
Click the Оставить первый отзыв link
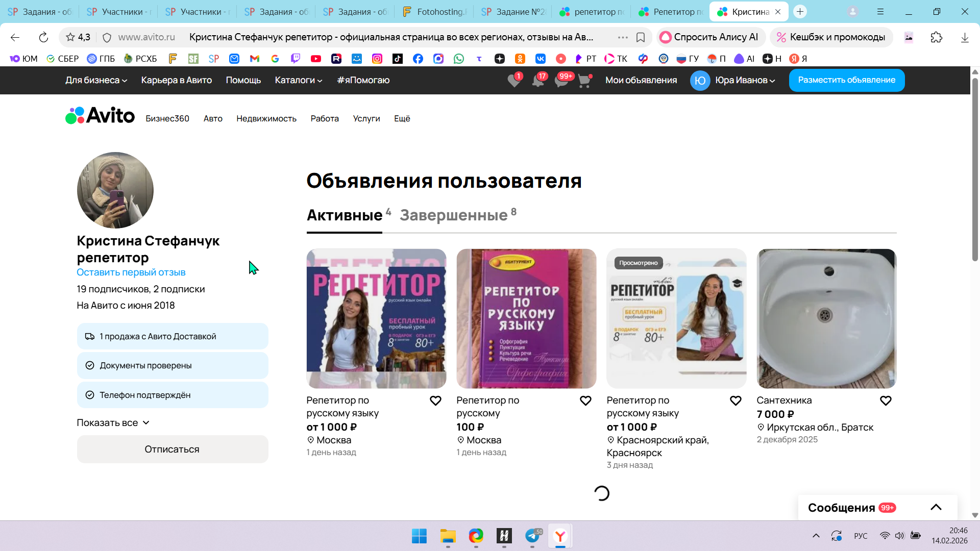pos(131,272)
